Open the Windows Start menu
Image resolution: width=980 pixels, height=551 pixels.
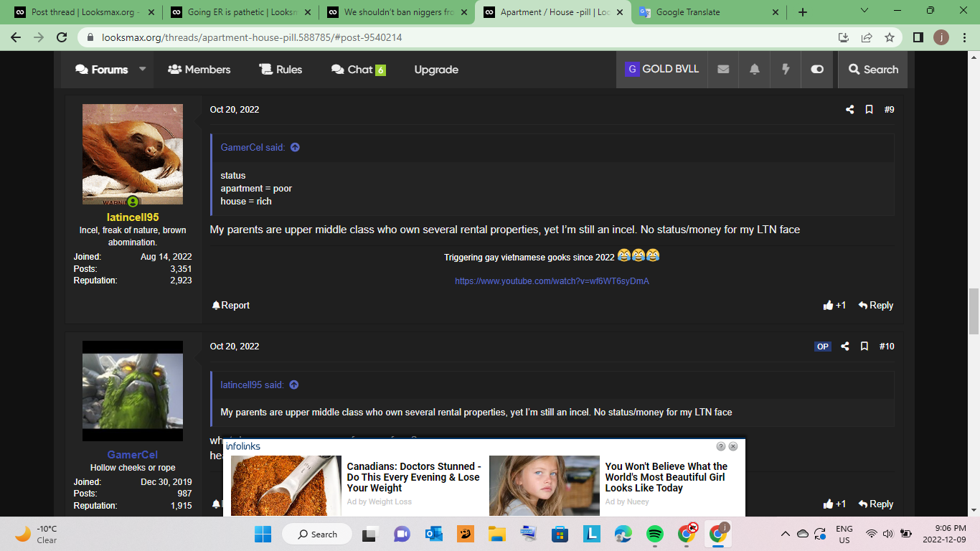click(x=263, y=534)
